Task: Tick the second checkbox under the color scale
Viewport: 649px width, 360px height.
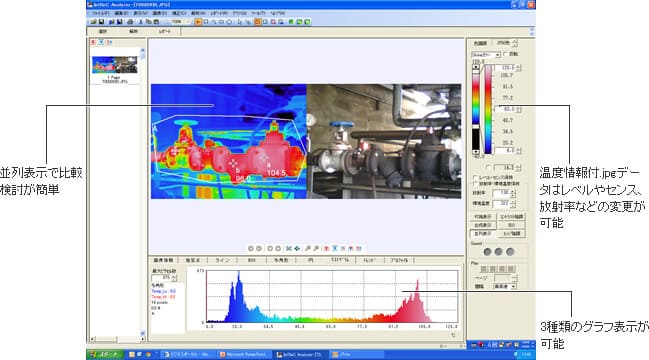Action: [475, 183]
